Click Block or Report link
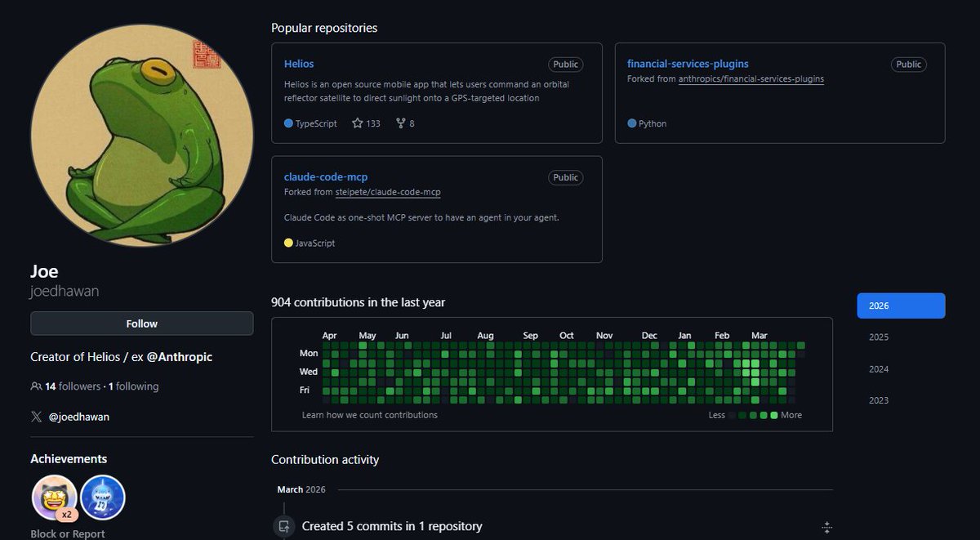 click(x=68, y=534)
